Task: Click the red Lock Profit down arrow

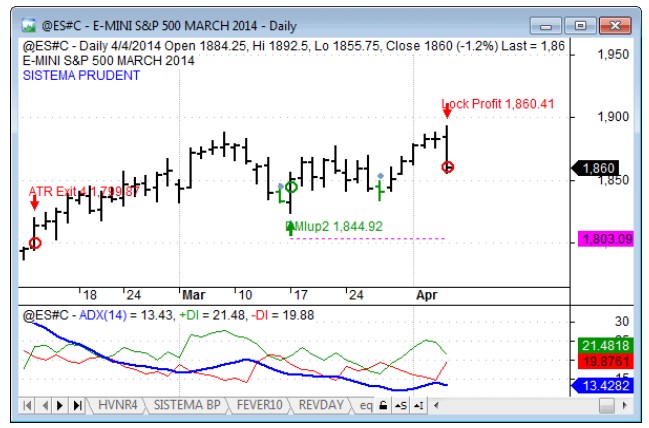Action: point(447,111)
